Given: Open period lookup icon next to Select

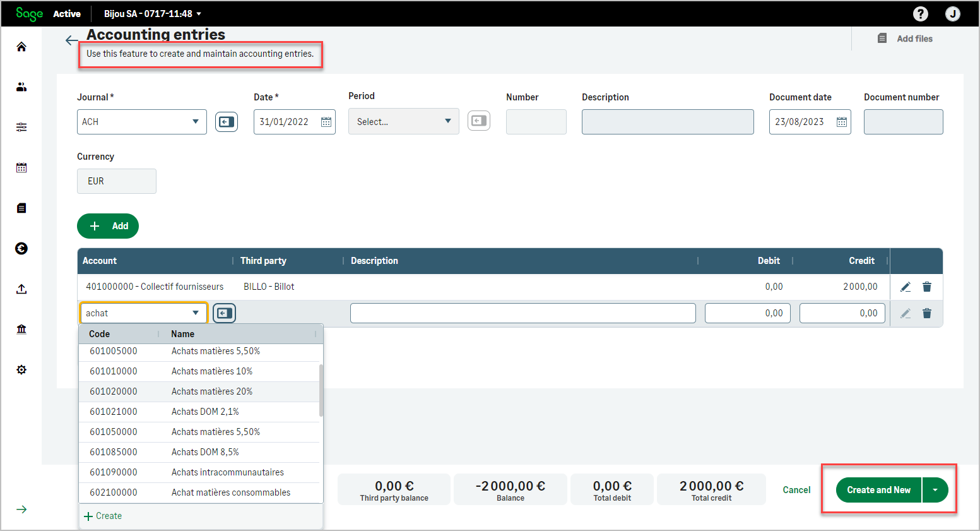Looking at the screenshot, I should point(479,121).
